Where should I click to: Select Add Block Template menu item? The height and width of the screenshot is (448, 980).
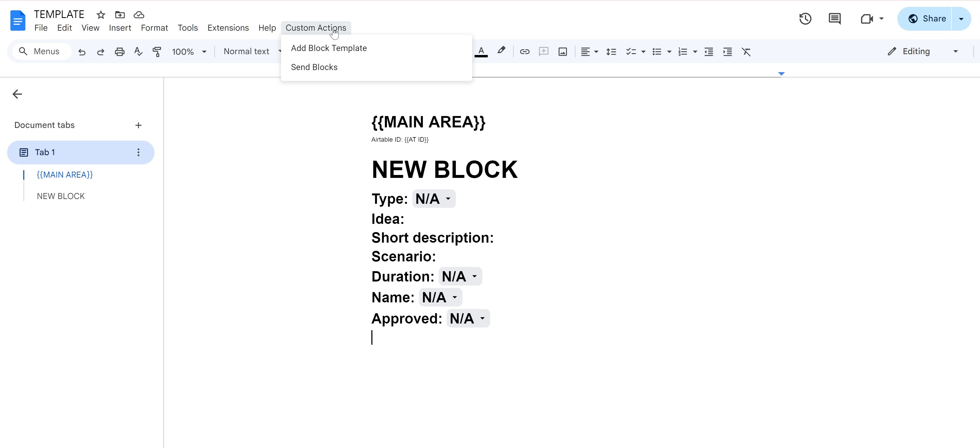[329, 48]
